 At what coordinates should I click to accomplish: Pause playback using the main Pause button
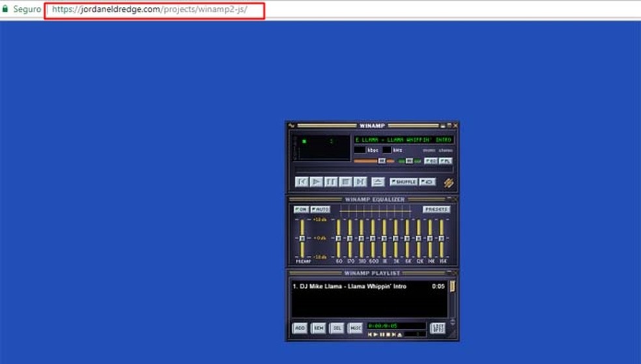331,182
